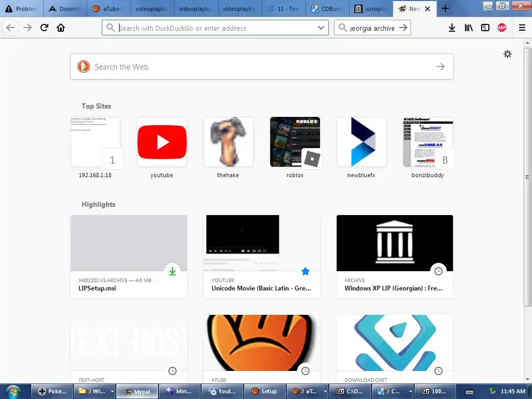Focus the georgia archive search box

[x=372, y=28]
